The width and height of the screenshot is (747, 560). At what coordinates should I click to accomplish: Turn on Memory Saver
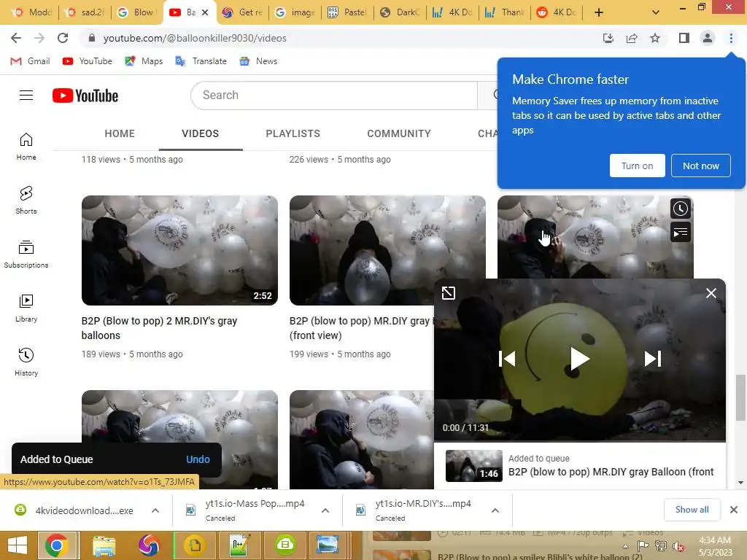(x=637, y=166)
